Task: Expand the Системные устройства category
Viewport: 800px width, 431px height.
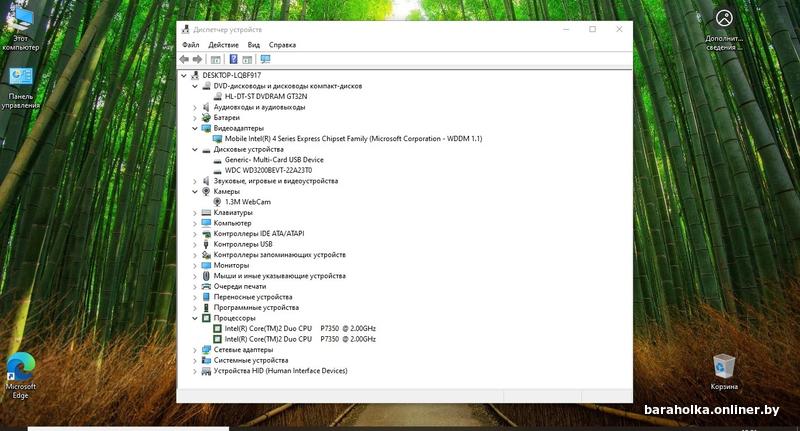Action: click(x=195, y=361)
